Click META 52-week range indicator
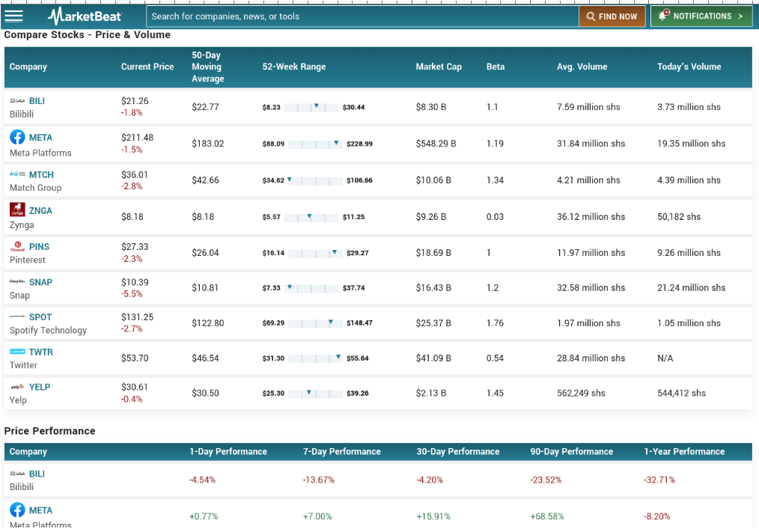The height and width of the screenshot is (532, 759). click(x=315, y=144)
